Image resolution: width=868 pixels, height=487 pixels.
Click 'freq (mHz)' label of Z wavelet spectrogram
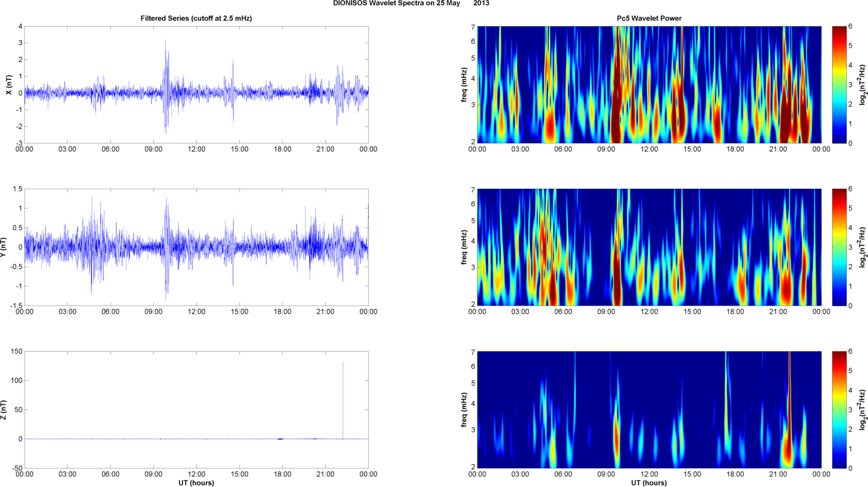(465, 410)
